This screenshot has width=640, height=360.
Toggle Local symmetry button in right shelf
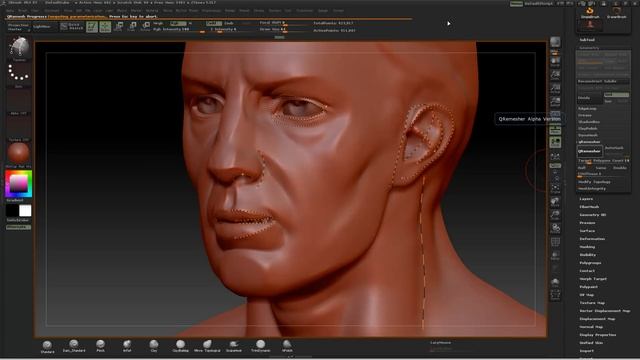[x=555, y=157]
